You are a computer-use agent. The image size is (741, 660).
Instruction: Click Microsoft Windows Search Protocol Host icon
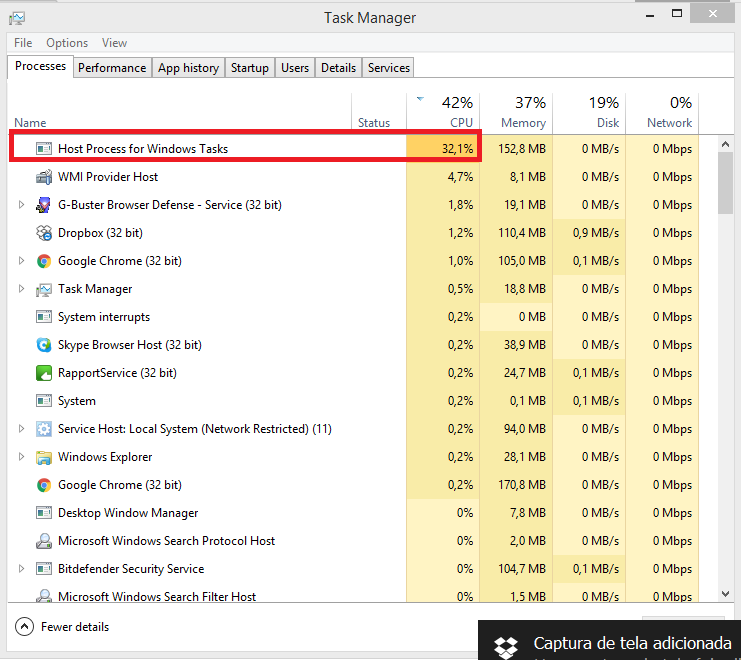pyautogui.click(x=44, y=541)
